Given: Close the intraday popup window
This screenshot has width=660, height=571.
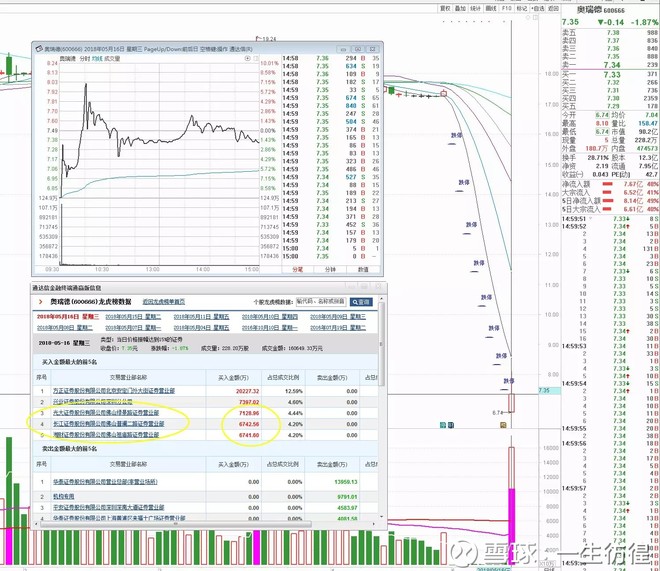Looking at the screenshot, I should tap(373, 49).
